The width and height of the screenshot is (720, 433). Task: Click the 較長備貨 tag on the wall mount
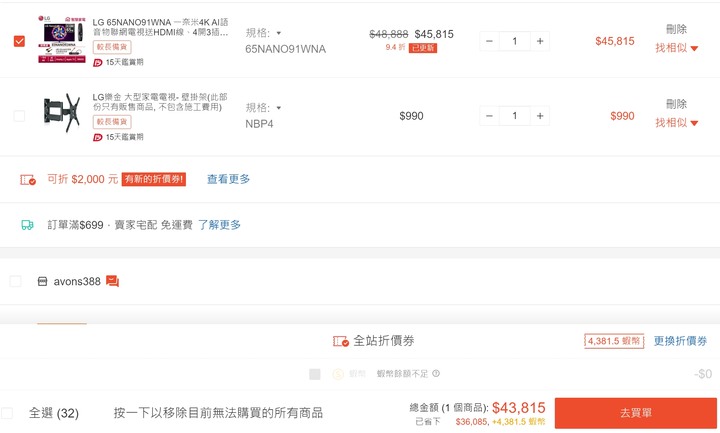(112, 122)
